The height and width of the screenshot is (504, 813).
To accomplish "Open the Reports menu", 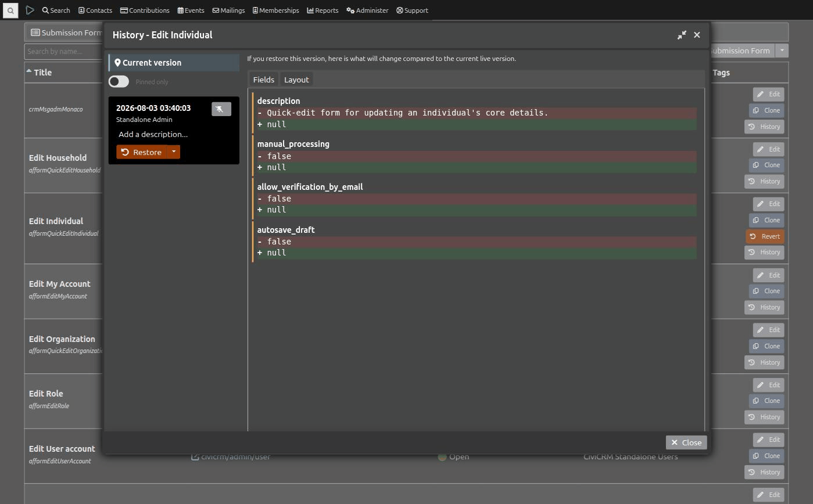I will click(x=323, y=10).
